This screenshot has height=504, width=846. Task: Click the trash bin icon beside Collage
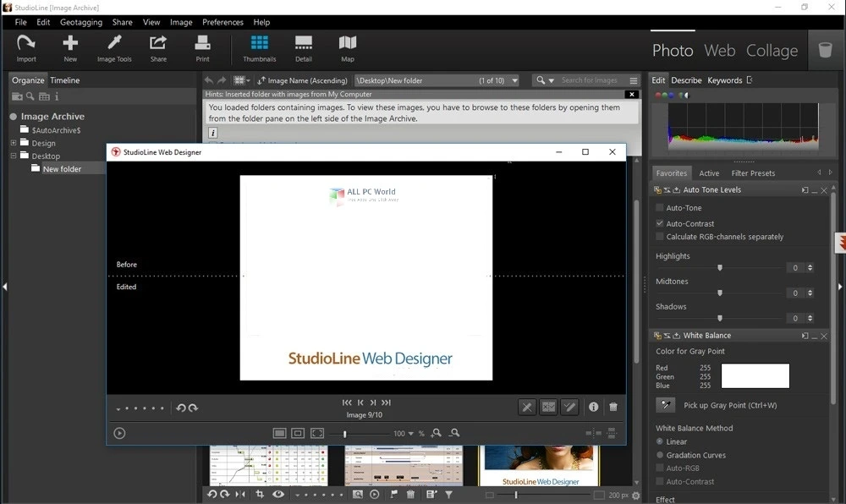[825, 50]
